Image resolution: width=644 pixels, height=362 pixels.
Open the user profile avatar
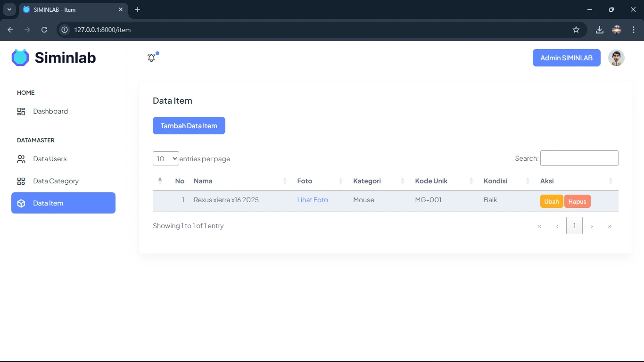(x=616, y=58)
